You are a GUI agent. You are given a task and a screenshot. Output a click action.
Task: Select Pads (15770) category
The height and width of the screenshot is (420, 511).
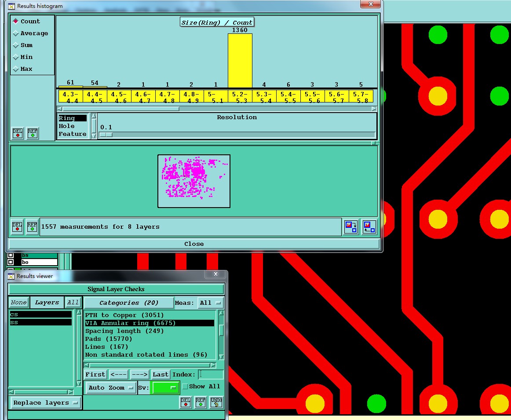coord(150,339)
